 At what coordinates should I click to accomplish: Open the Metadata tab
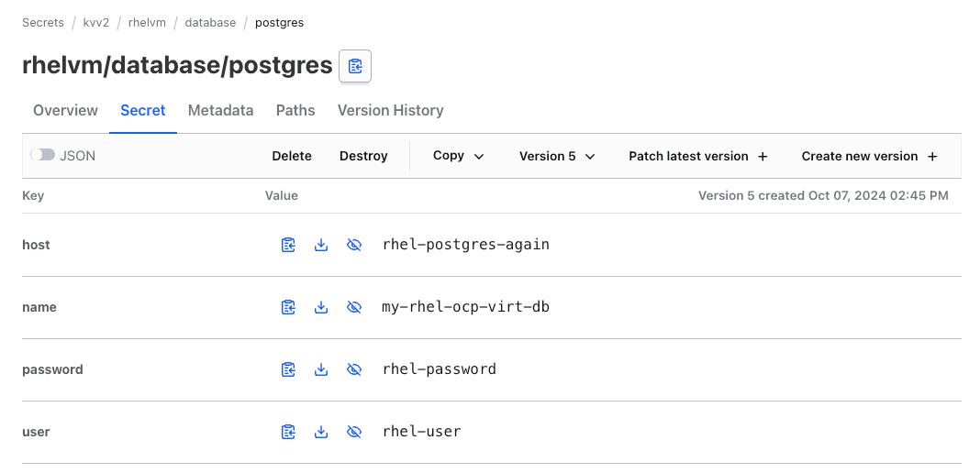click(220, 110)
